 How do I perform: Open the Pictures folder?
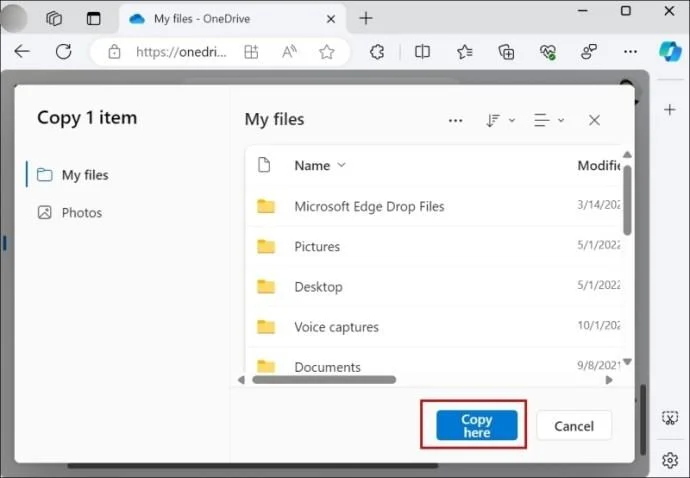(317, 246)
